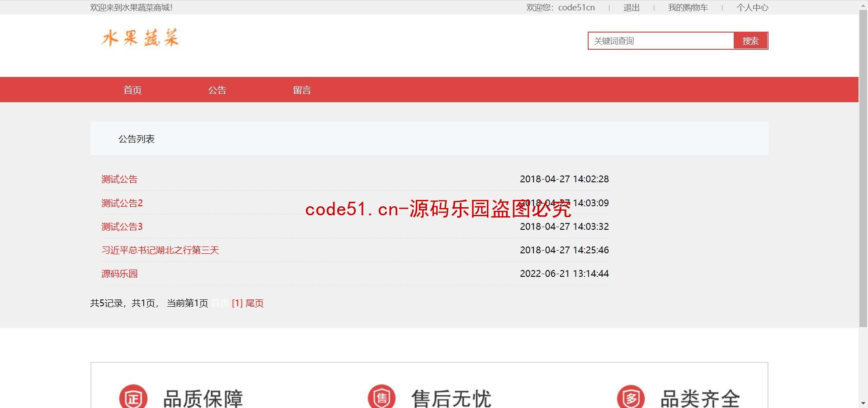Click the 售后无忧 heading text

point(451,399)
